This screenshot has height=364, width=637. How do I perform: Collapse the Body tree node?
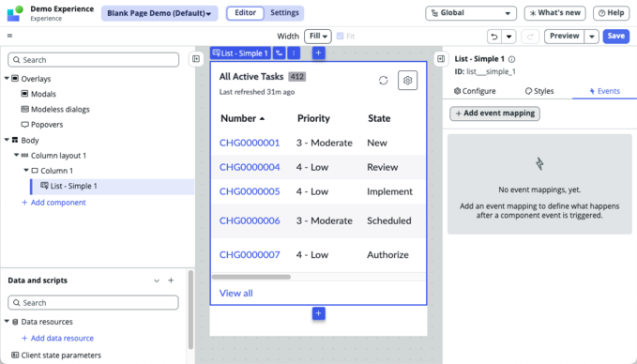tap(7, 140)
